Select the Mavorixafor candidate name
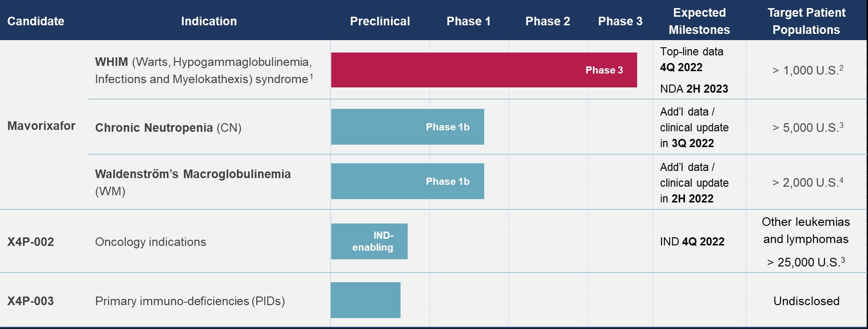 (x=42, y=126)
